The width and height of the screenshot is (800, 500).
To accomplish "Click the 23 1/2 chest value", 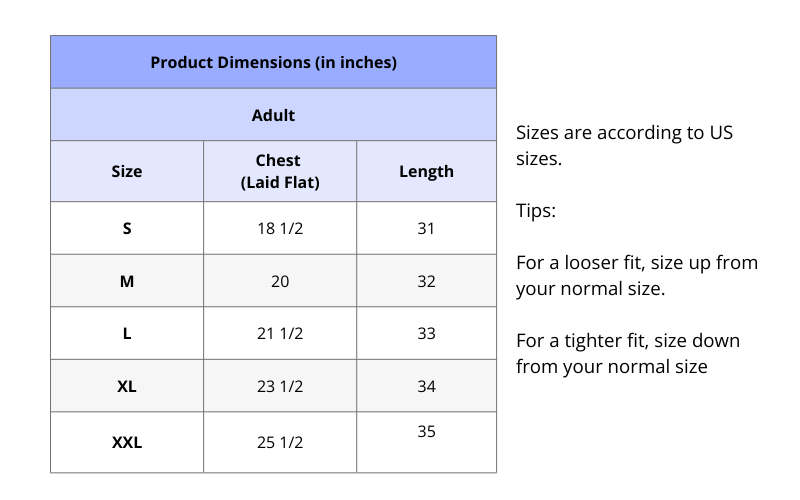I will point(279,386).
